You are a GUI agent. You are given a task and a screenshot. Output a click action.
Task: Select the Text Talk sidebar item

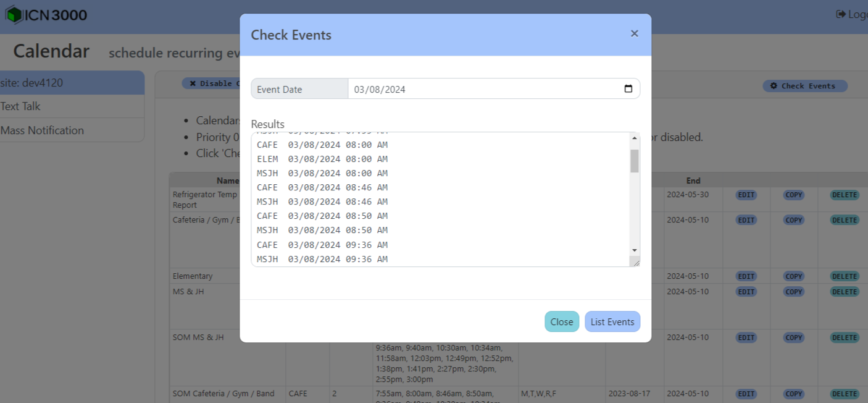pyautogui.click(x=20, y=106)
